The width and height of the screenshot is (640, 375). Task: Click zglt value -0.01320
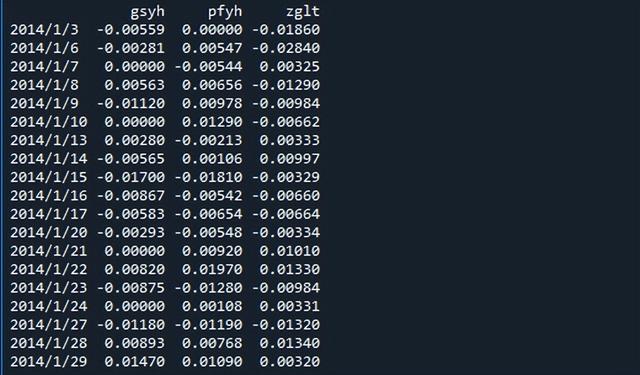[x=286, y=325]
